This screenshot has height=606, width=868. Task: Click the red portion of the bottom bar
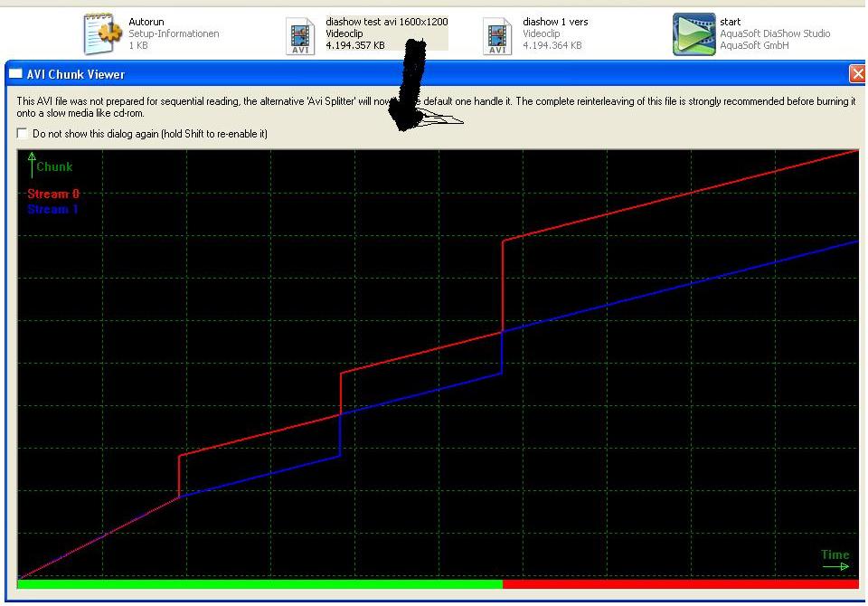(x=679, y=584)
